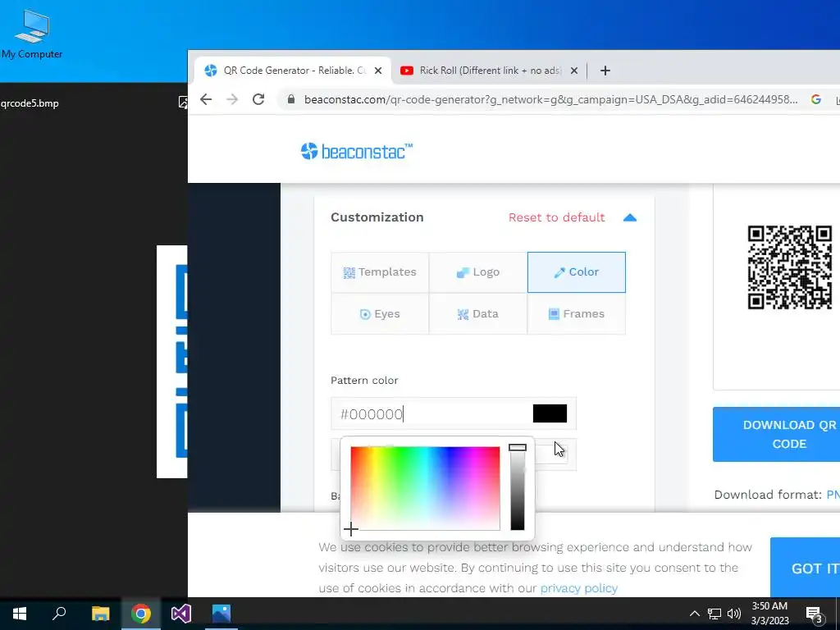Reload the beaconstac page
The width and height of the screenshot is (840, 630).
pyautogui.click(x=258, y=99)
